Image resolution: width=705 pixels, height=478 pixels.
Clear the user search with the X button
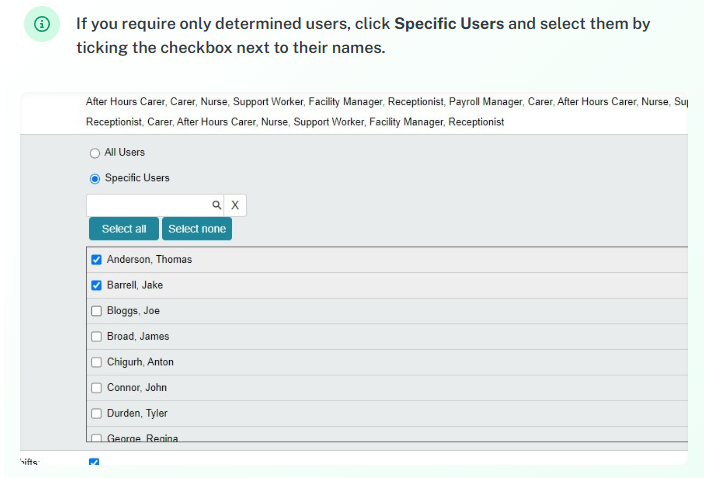point(235,205)
